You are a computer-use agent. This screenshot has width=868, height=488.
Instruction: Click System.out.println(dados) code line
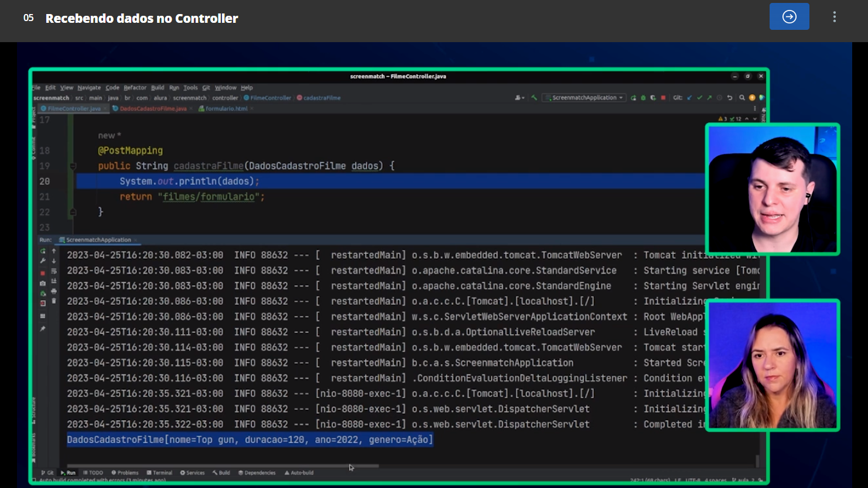[x=189, y=181]
